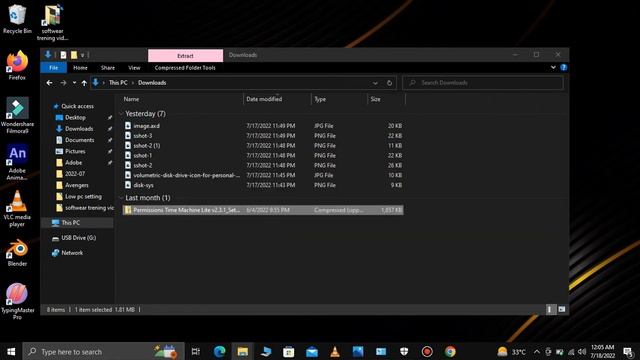The height and width of the screenshot is (360, 640).
Task: Open recent locations dropdown arrow
Action: click(x=74, y=83)
